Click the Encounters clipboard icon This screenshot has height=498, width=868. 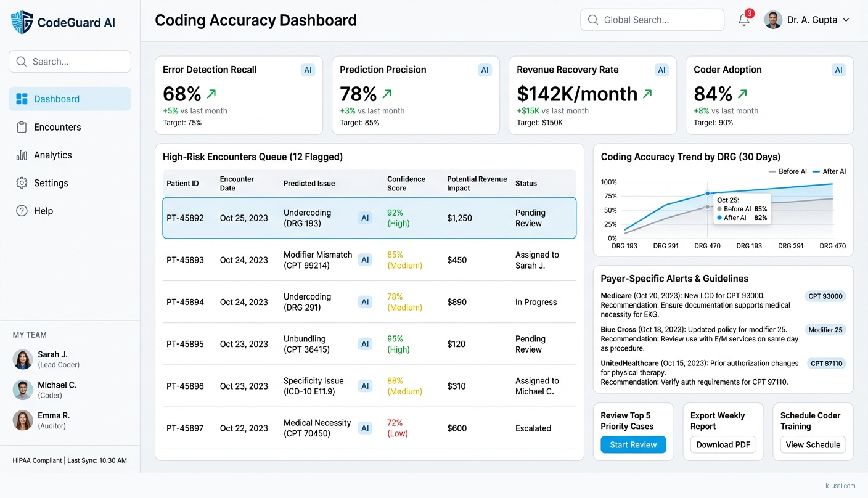[x=22, y=127]
